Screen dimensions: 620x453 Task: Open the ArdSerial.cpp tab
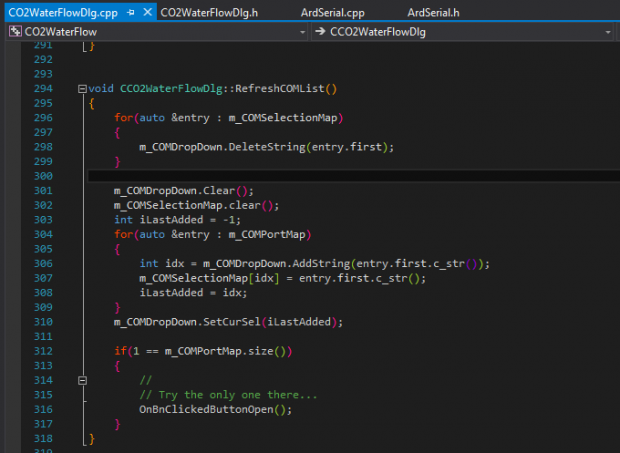point(333,13)
